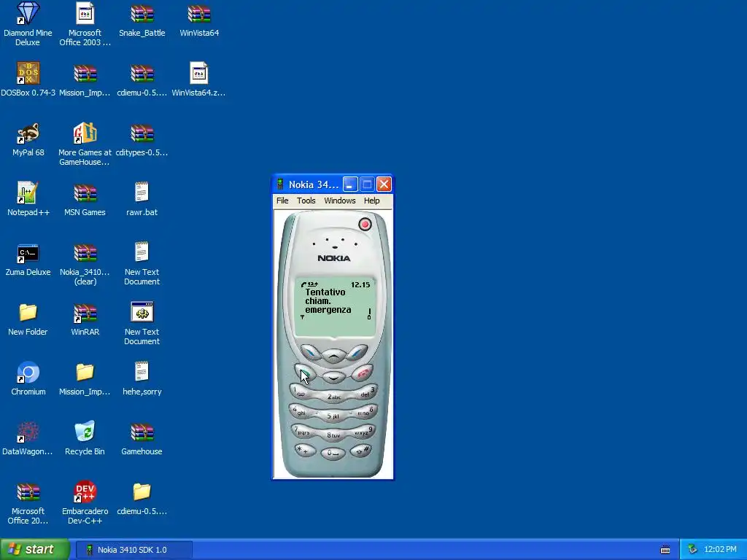The image size is (747, 560).
Task: Click the phone's scroll down key
Action: [334, 378]
